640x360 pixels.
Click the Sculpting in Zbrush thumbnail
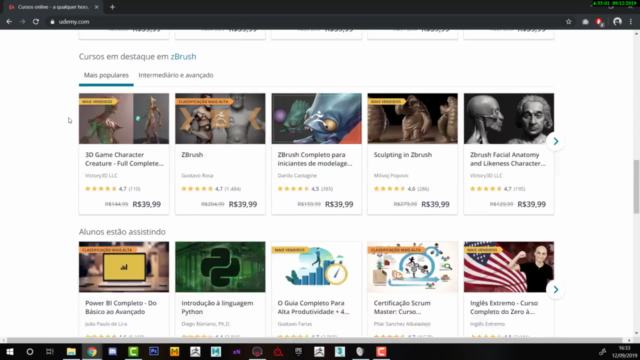point(412,118)
